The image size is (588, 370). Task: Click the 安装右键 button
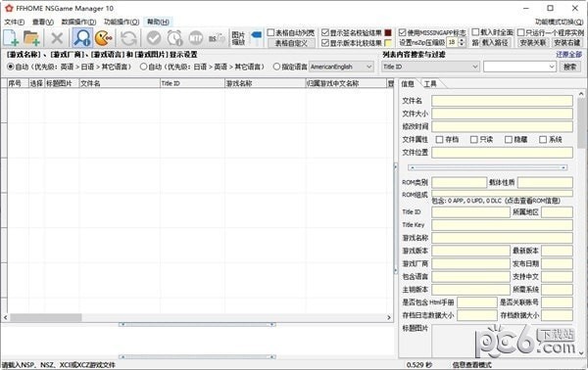pyautogui.click(x=567, y=43)
